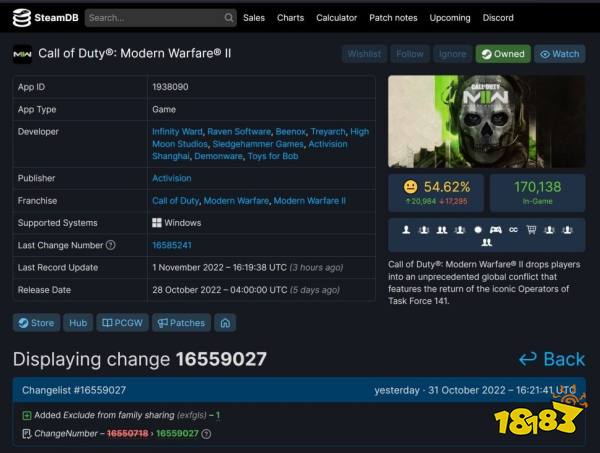Image resolution: width=600 pixels, height=453 pixels.
Task: Click the controller support icon
Action: [x=496, y=230]
